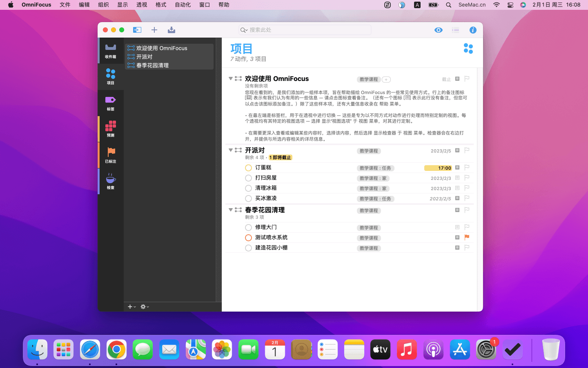The height and width of the screenshot is (368, 588).
Task: Flag the 订蛋糕 action
Action: click(x=467, y=167)
